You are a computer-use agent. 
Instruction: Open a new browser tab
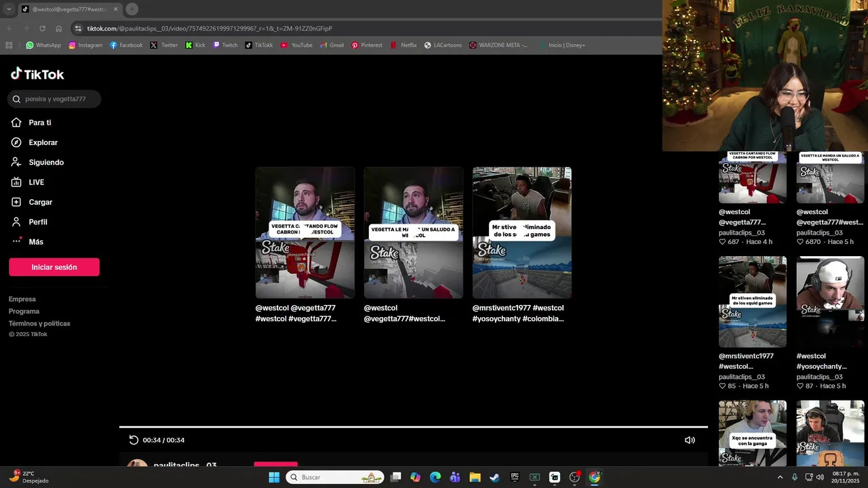coord(132,9)
